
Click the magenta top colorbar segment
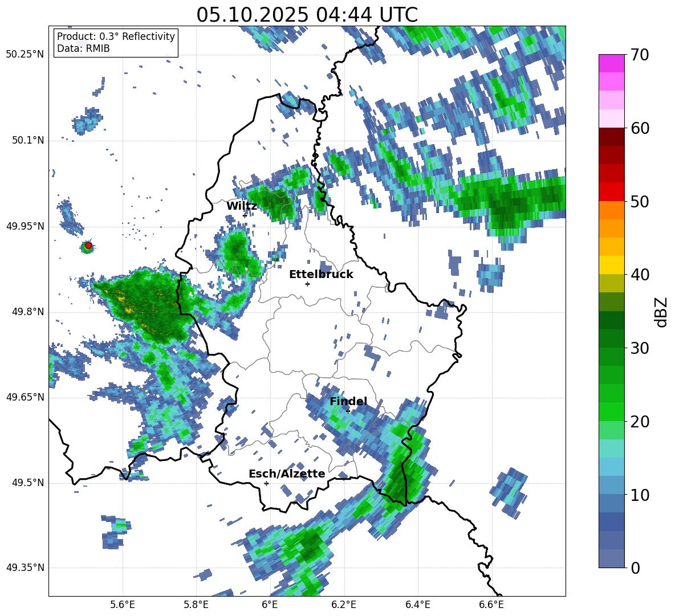coord(611,63)
